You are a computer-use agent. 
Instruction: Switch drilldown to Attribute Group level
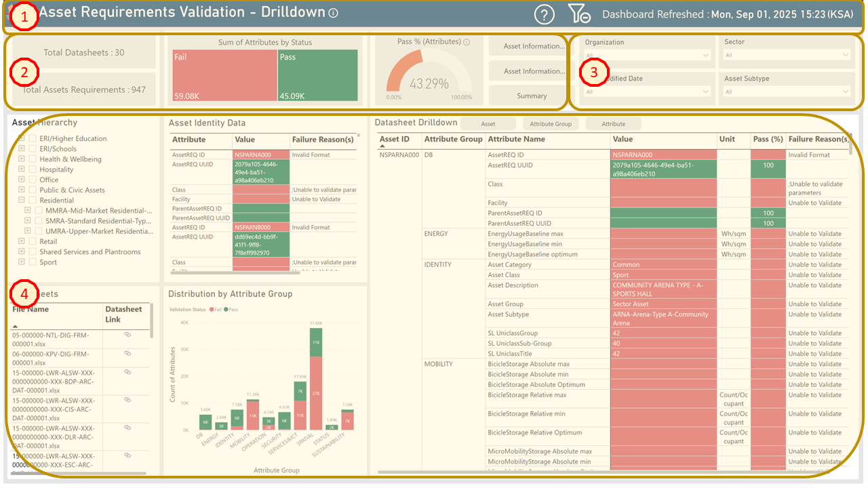tap(551, 124)
